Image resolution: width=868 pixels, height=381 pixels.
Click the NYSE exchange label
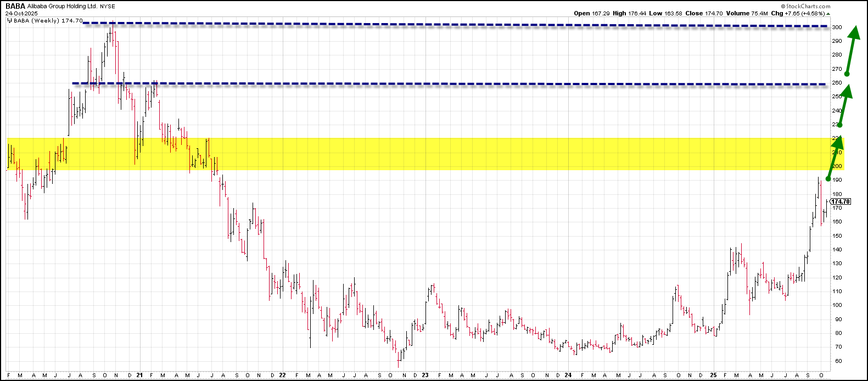107,7
